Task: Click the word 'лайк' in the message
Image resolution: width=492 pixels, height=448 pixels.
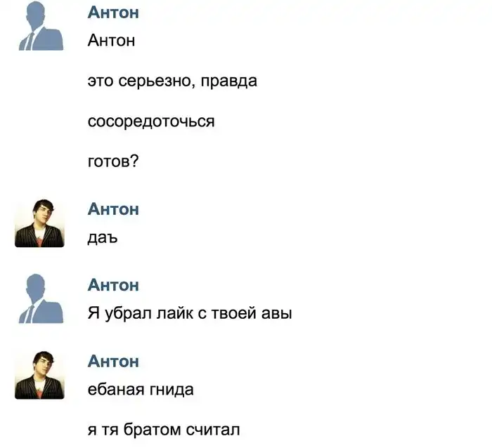Action: point(175,313)
